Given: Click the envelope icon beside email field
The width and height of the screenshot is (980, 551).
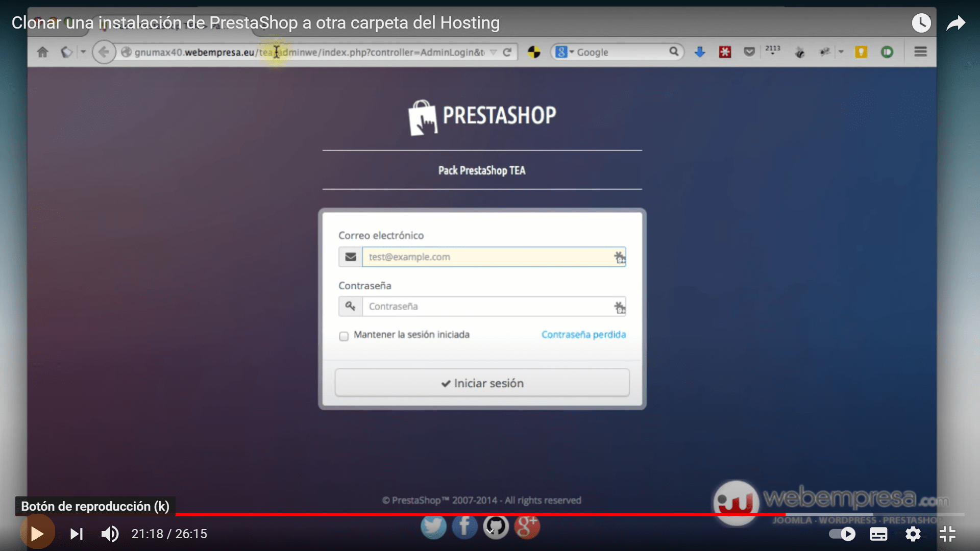Looking at the screenshot, I should coord(351,257).
